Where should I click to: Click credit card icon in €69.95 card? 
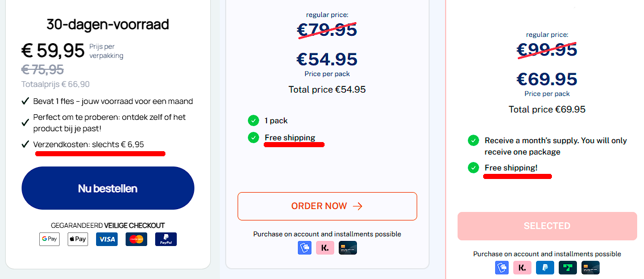click(x=591, y=268)
